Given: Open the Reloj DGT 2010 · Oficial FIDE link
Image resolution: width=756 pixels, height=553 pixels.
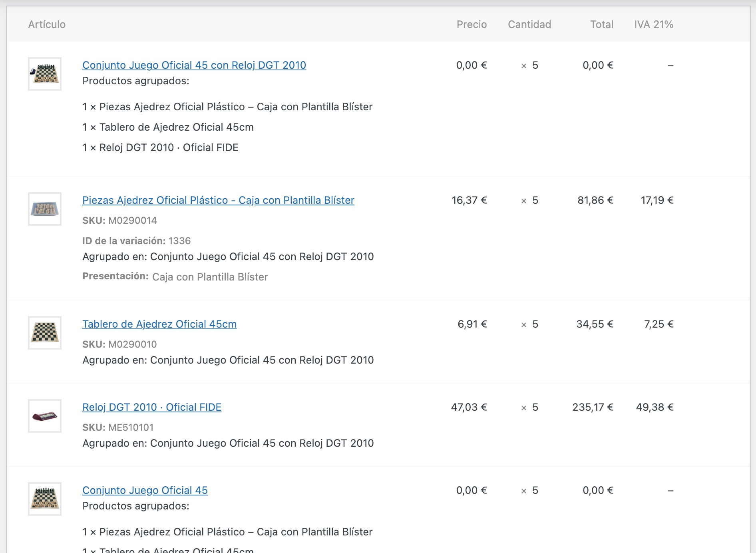Looking at the screenshot, I should (x=152, y=407).
